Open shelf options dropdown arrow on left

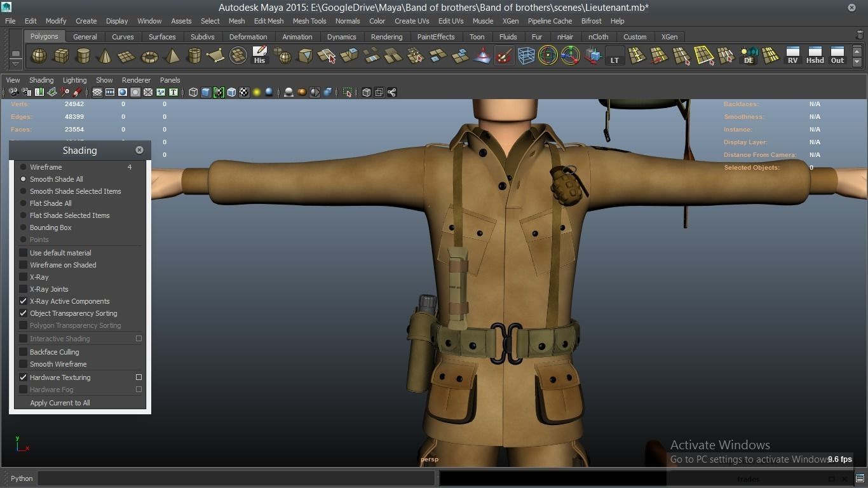click(x=15, y=63)
